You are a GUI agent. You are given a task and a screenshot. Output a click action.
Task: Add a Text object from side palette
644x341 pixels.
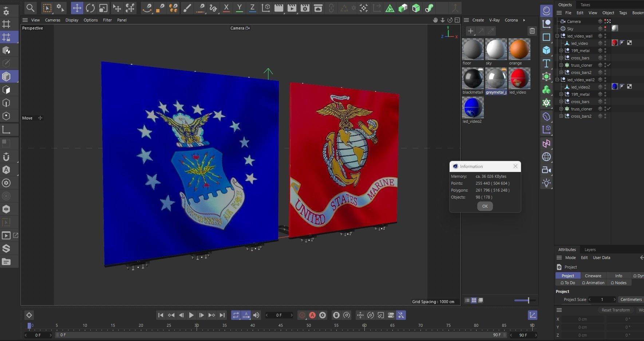click(546, 63)
